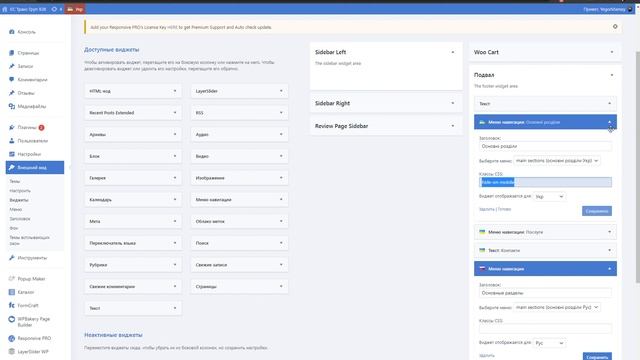Open Фон submenu item

point(13,228)
